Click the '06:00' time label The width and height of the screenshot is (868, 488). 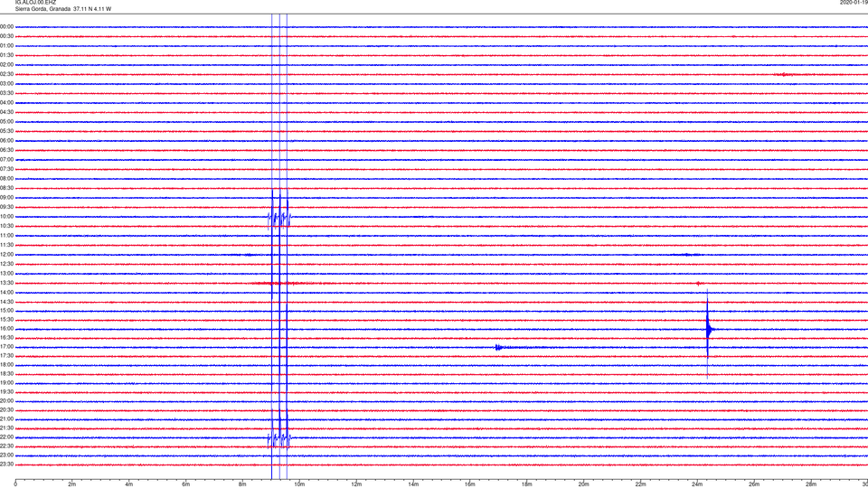pos(6,141)
